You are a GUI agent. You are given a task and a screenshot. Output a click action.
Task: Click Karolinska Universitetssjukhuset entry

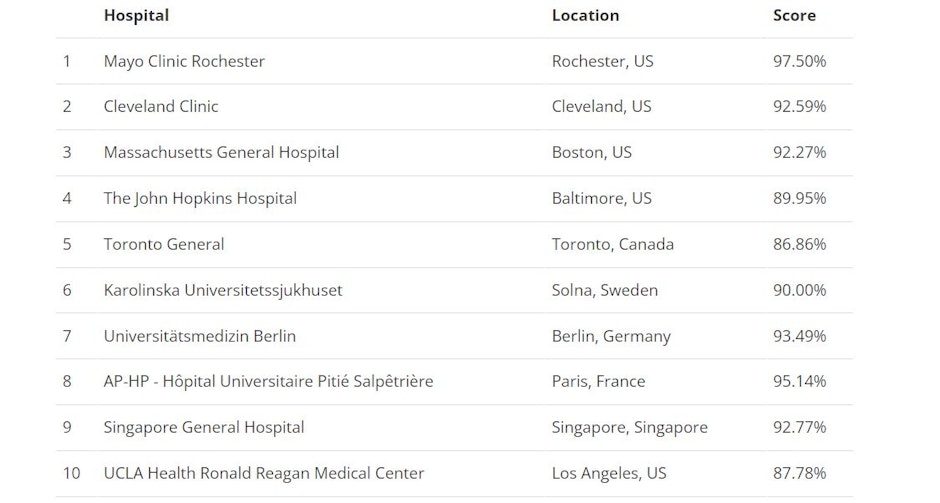coord(223,290)
